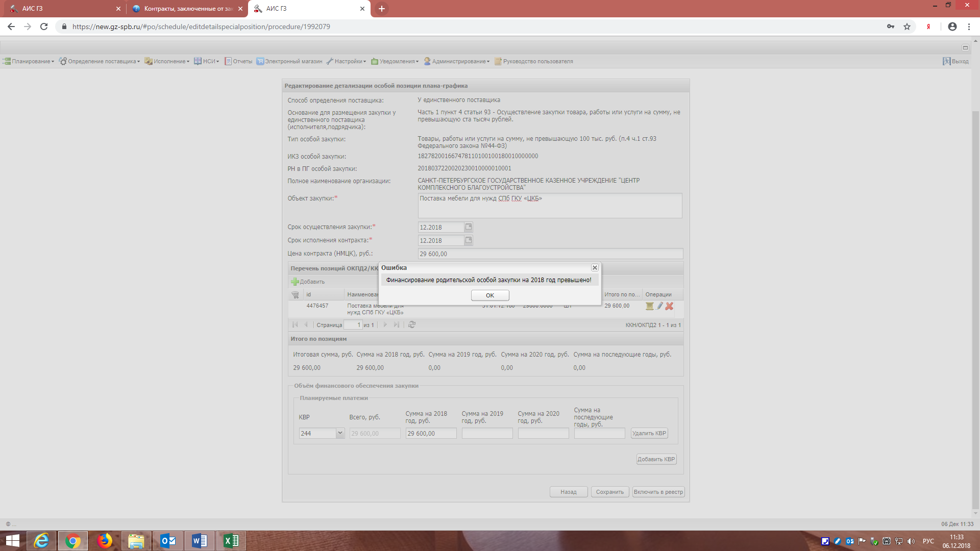The image size is (980, 551).
Task: Open Chrome's three-dot menu
Action: tap(969, 27)
